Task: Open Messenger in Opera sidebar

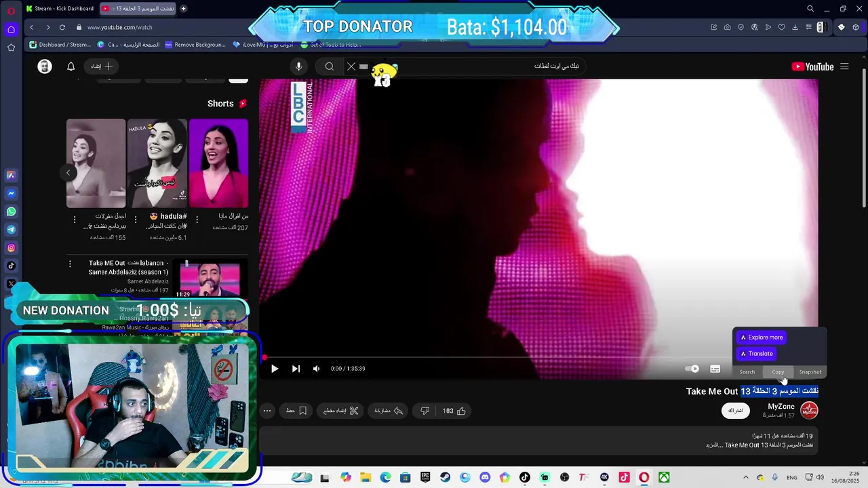Action: tap(11, 193)
